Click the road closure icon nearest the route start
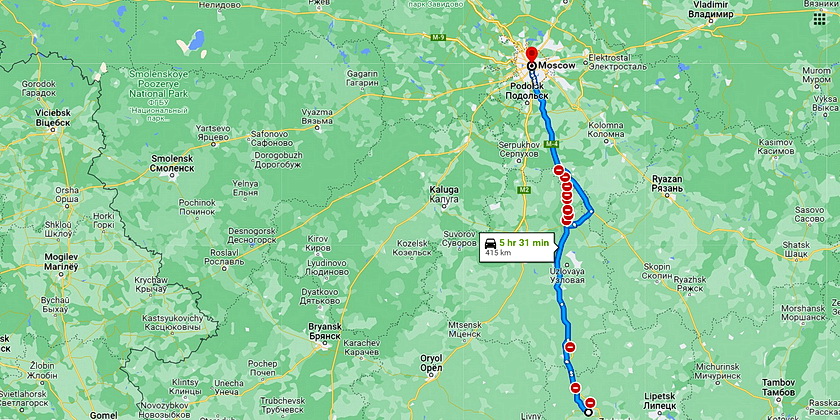This screenshot has width=840, height=420. (x=590, y=403)
